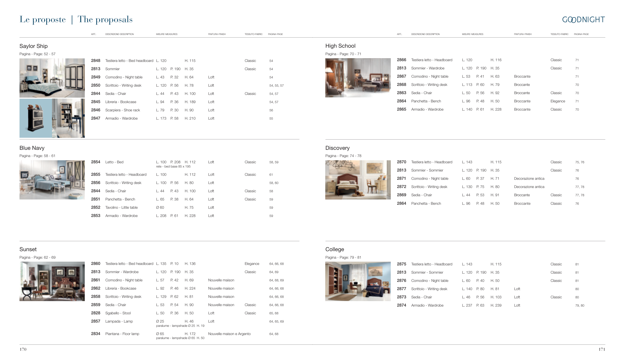This screenshot has width=625, height=364.
Task: Click the Saylor Ship section heading
Action: tap(33, 46)
